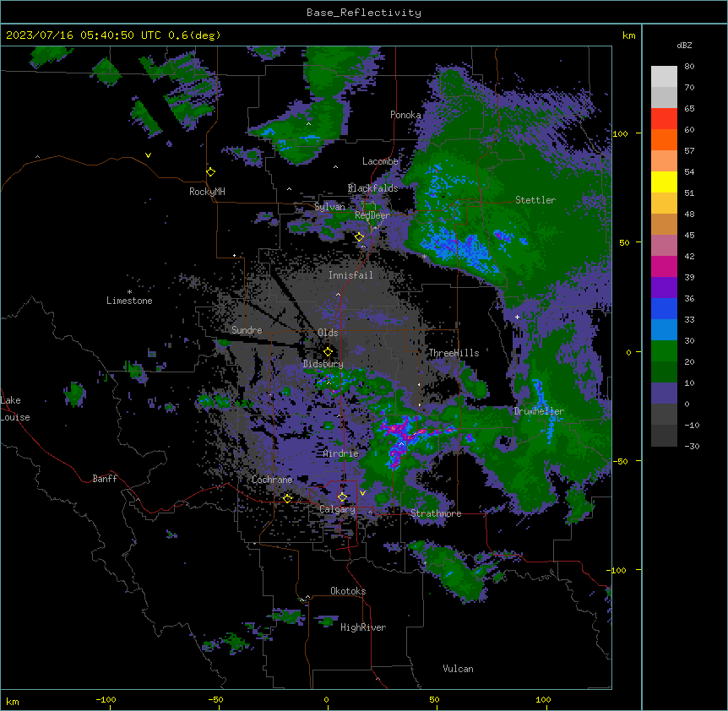The image size is (728, 711).
Task: Select the yellow diamond marker below Cochrane
Action: click(287, 498)
